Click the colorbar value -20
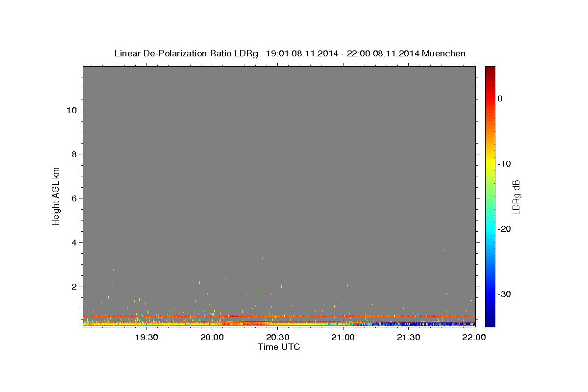The width and height of the screenshot is (588, 392). (x=504, y=229)
